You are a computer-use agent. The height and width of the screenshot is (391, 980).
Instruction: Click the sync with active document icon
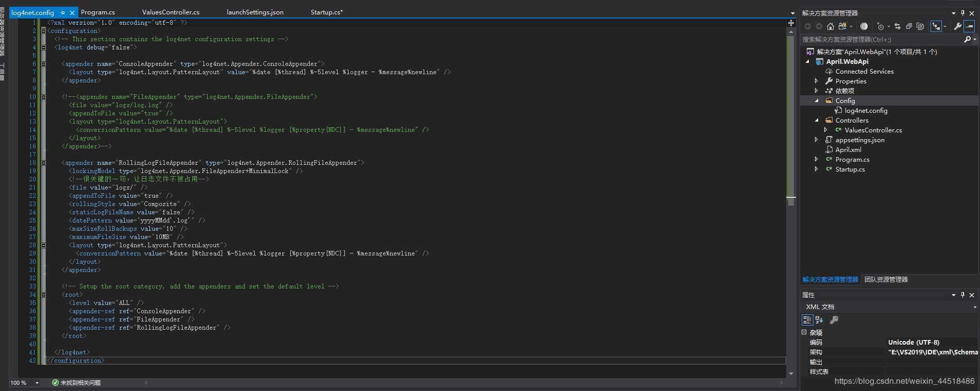(898, 26)
